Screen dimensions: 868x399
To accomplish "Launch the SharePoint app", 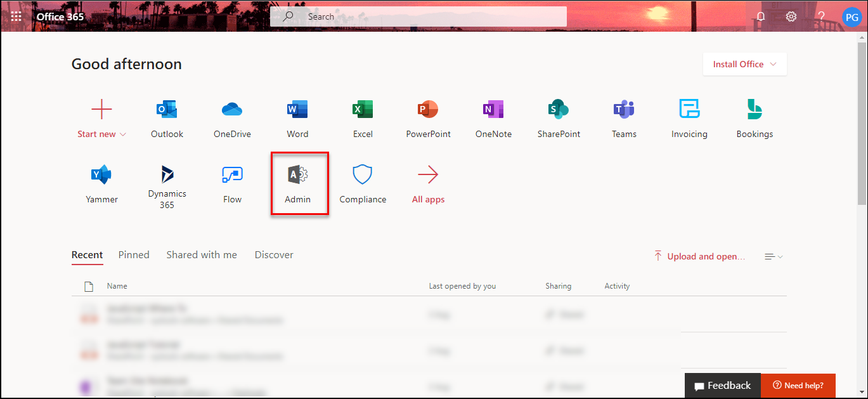I will click(x=559, y=119).
